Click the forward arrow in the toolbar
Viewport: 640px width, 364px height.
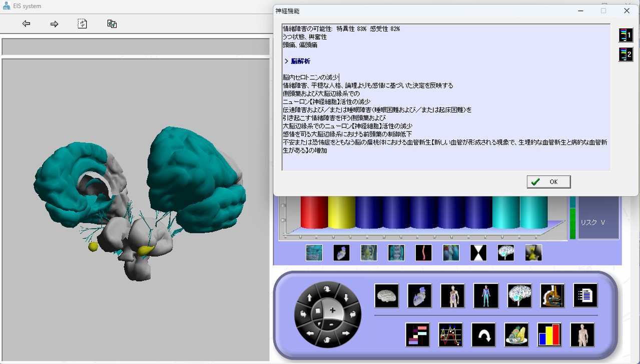pos(54,23)
